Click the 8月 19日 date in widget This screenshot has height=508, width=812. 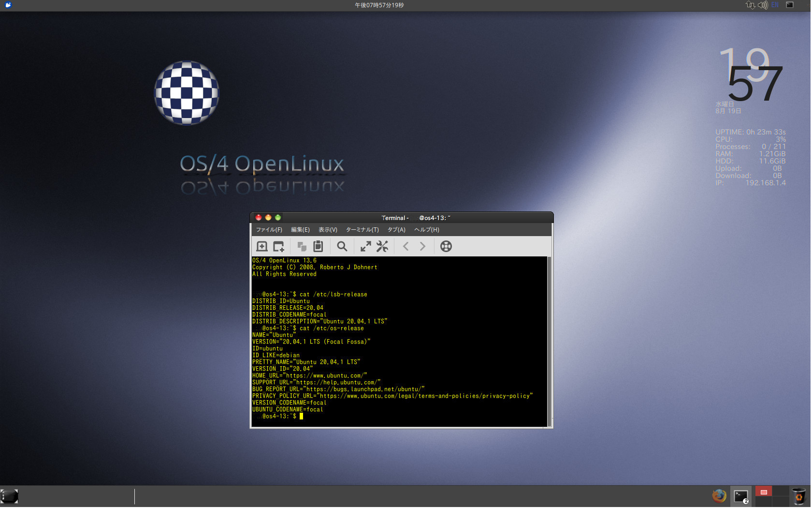tap(728, 111)
